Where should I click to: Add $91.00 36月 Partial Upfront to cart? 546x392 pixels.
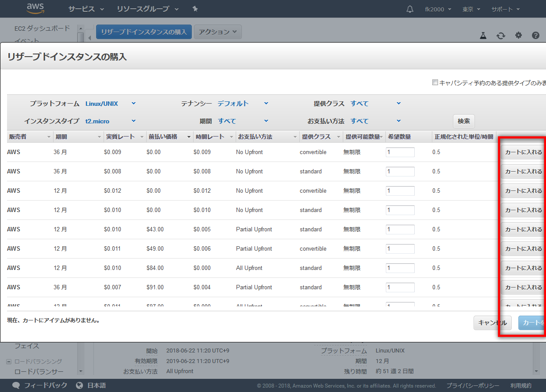523,288
